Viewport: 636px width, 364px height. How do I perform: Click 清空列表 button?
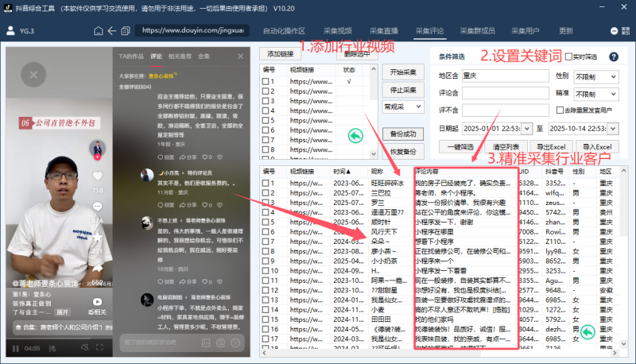tap(506, 147)
